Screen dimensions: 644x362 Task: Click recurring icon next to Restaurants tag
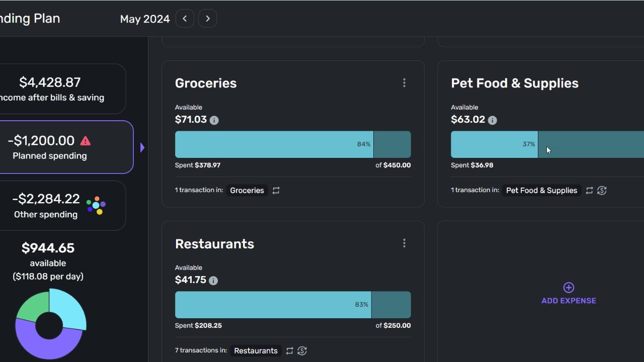(289, 351)
